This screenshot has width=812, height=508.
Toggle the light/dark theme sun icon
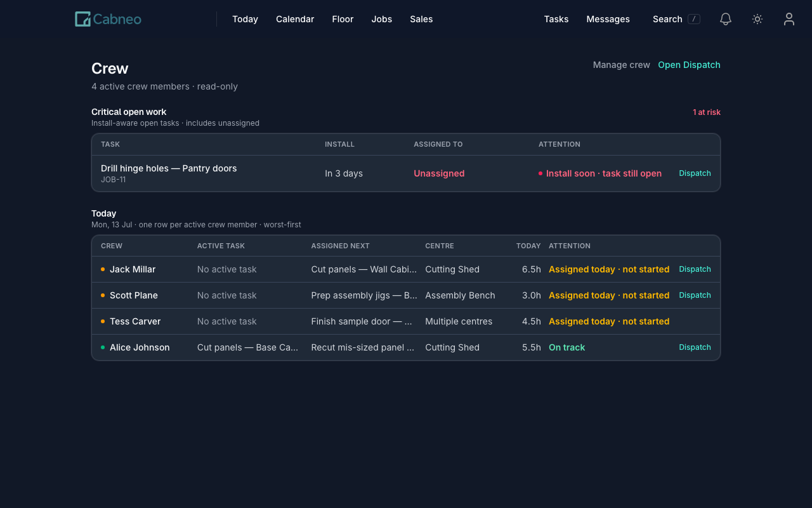pos(757,19)
